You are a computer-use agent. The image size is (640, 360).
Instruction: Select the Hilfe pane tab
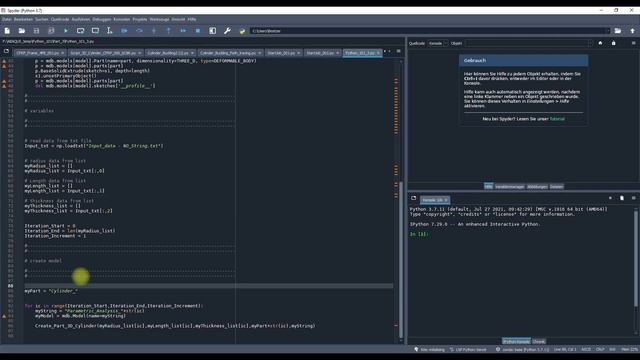(x=489, y=187)
